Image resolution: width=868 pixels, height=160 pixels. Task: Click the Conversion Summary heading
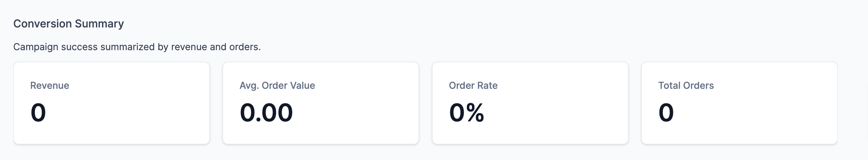(x=68, y=24)
